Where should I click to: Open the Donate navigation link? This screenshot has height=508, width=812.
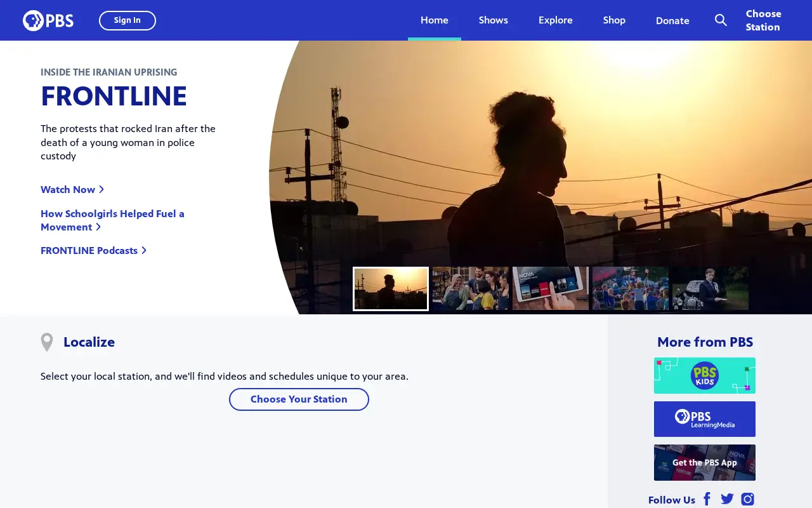(672, 21)
